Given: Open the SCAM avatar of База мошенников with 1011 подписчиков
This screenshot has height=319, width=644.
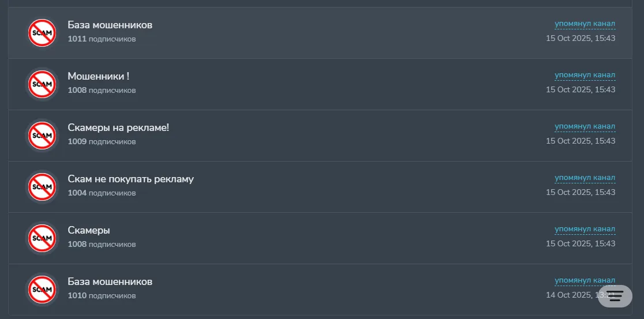Looking at the screenshot, I should pos(42,33).
